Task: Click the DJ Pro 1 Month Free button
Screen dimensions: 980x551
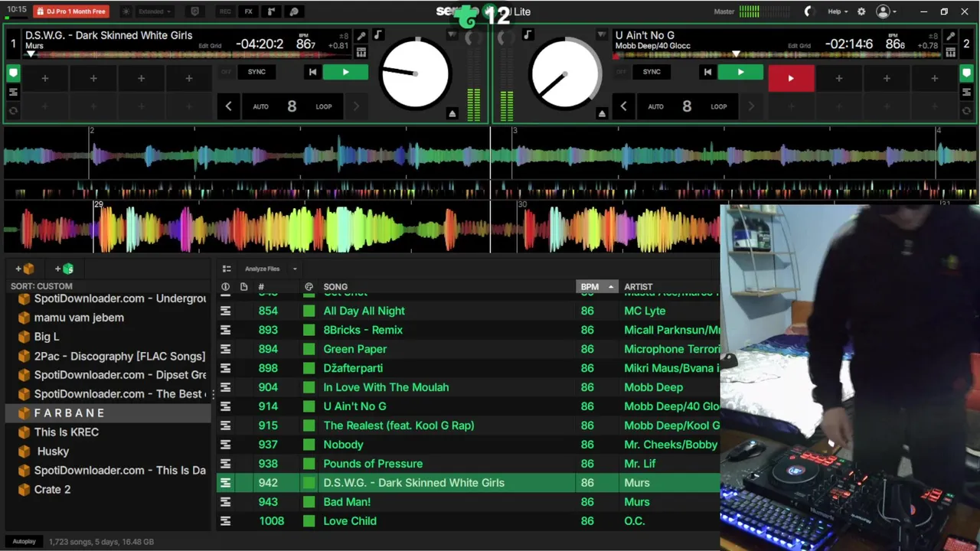Action: 71,11
